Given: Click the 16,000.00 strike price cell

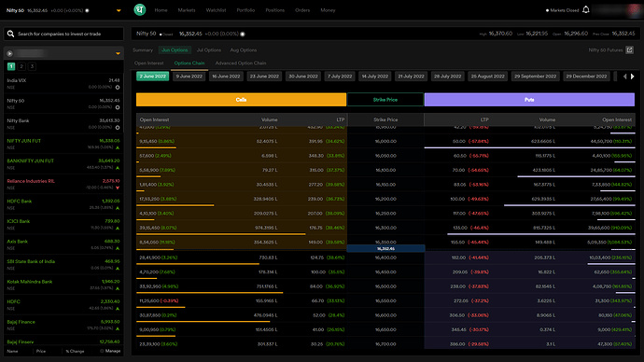Looking at the screenshot, I should point(385,141).
